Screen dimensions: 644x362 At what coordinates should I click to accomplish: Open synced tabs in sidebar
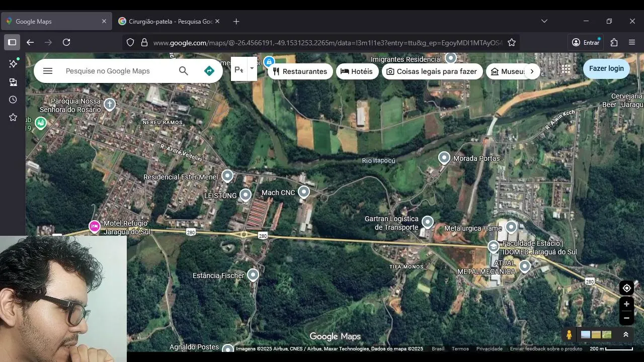tap(13, 82)
